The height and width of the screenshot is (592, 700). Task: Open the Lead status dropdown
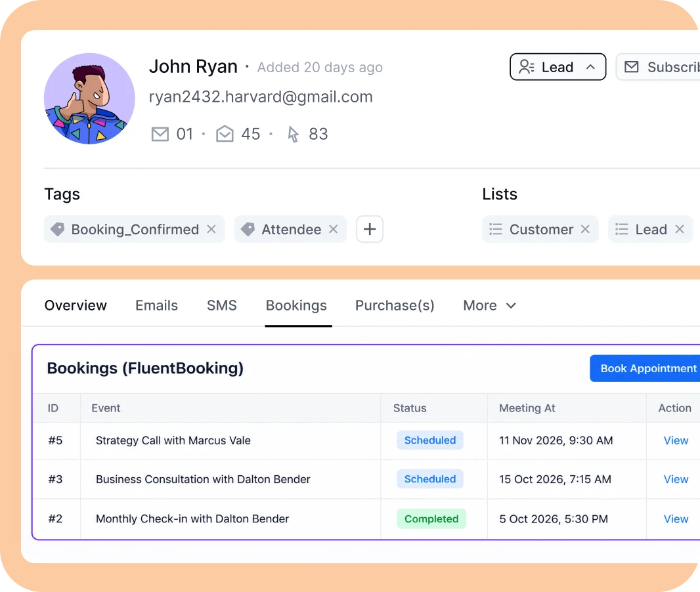pos(558,67)
